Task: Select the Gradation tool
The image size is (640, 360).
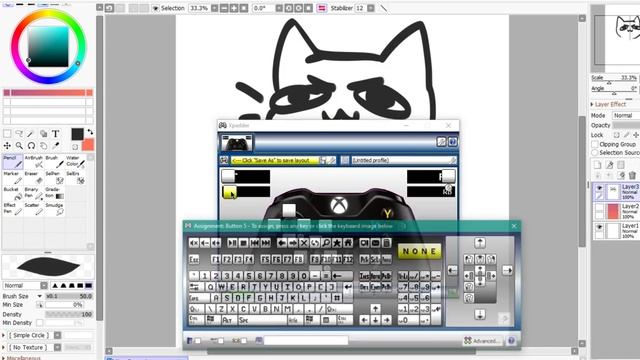Action: [x=54, y=193]
